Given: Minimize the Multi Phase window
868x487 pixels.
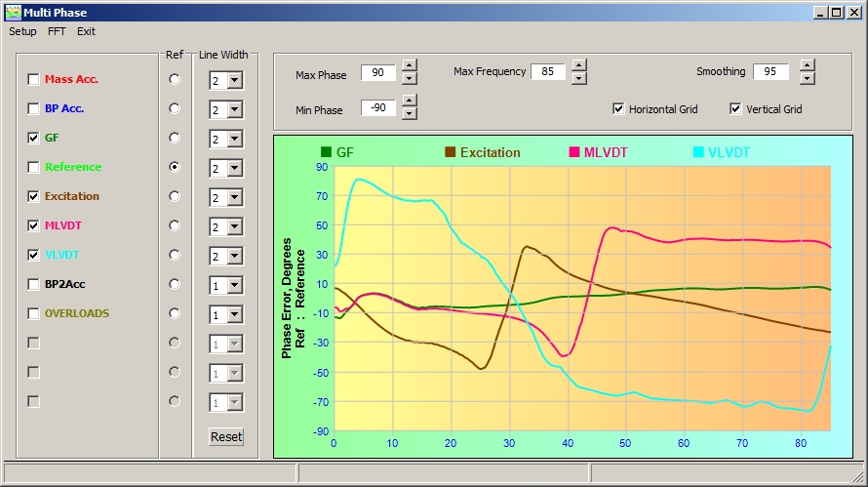Looking at the screenshot, I should pos(821,12).
